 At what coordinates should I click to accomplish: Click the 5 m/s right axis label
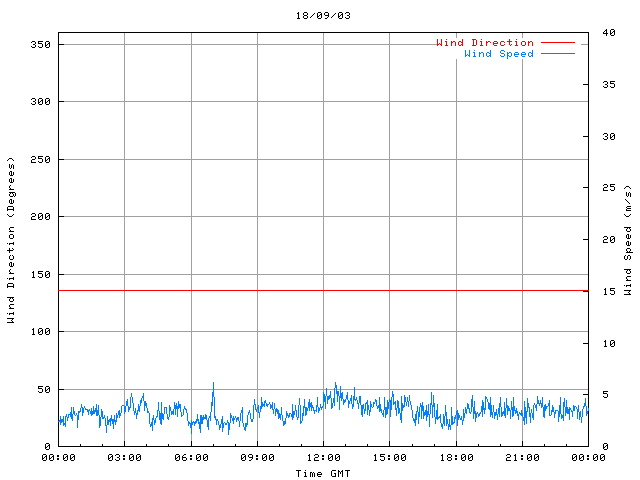[605, 395]
